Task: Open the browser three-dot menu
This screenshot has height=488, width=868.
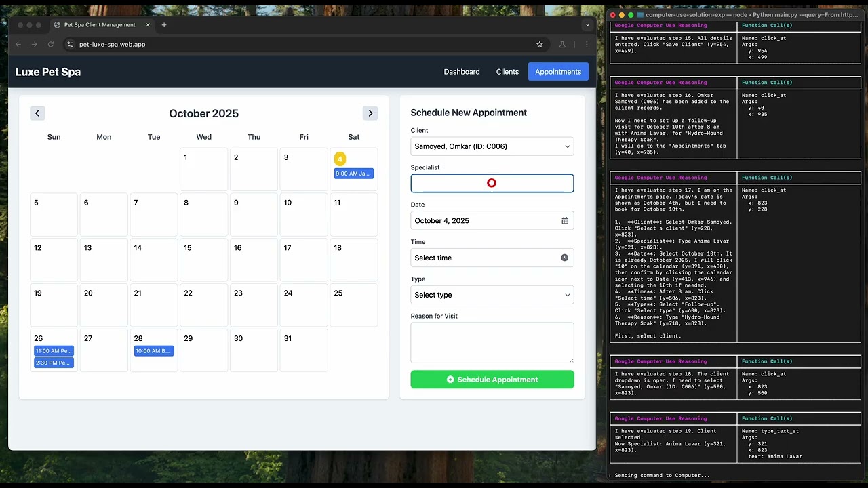Action: pyautogui.click(x=585, y=44)
